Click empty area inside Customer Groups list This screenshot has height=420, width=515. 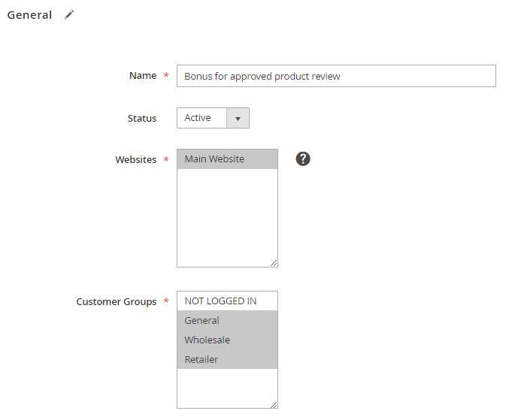[227, 387]
